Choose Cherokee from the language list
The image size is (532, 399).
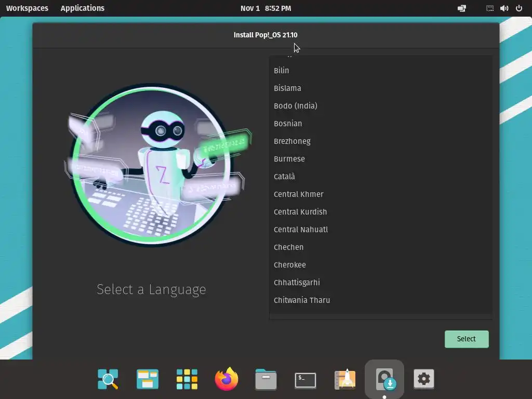381,264
